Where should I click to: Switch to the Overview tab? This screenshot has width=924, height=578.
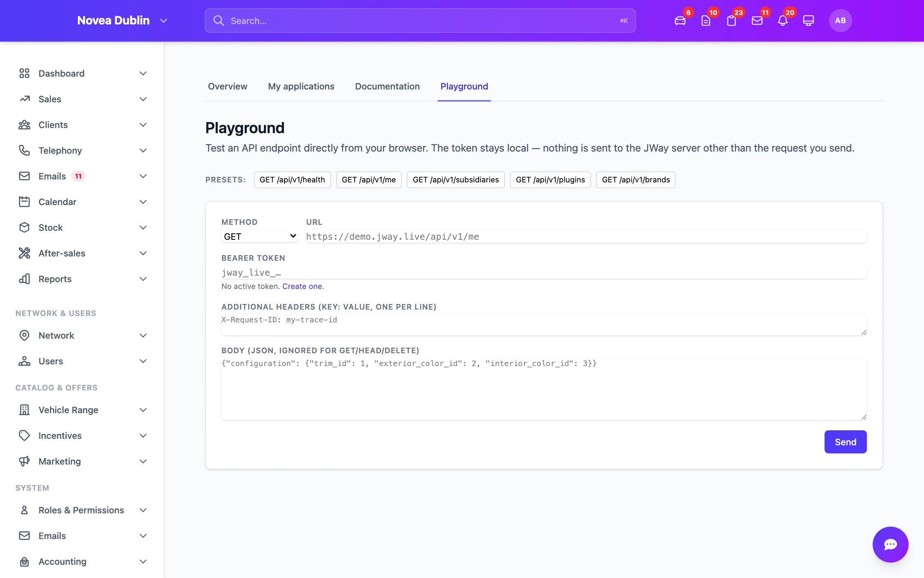click(x=228, y=86)
